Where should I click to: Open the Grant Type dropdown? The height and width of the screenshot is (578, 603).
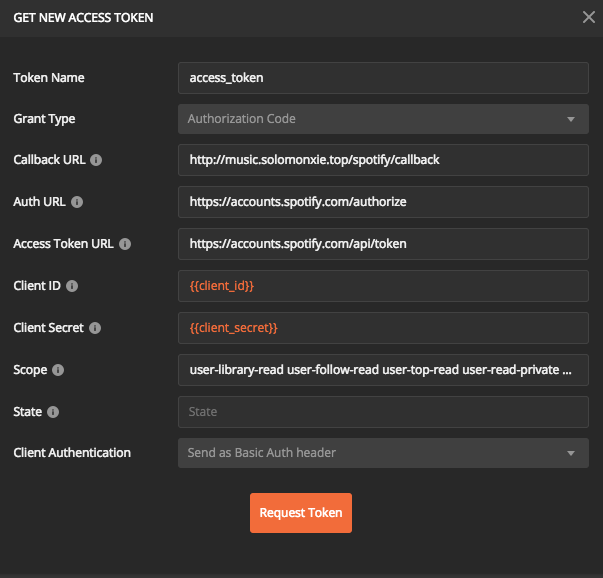pos(383,119)
